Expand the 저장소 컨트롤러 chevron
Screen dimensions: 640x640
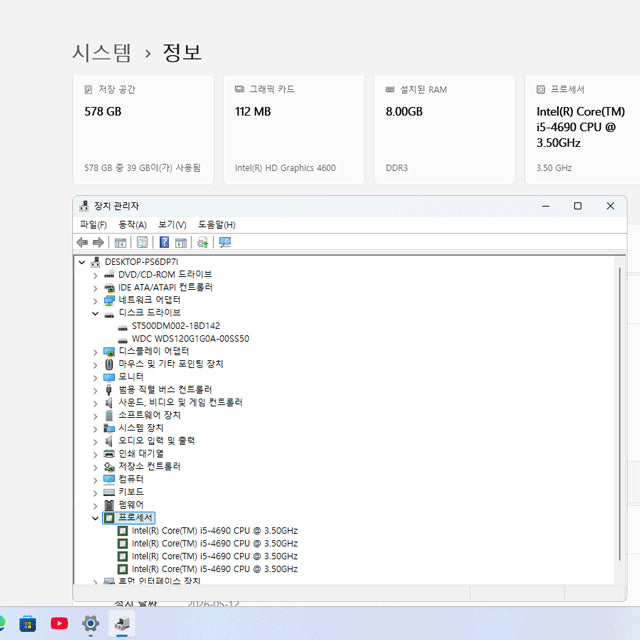tap(95, 467)
